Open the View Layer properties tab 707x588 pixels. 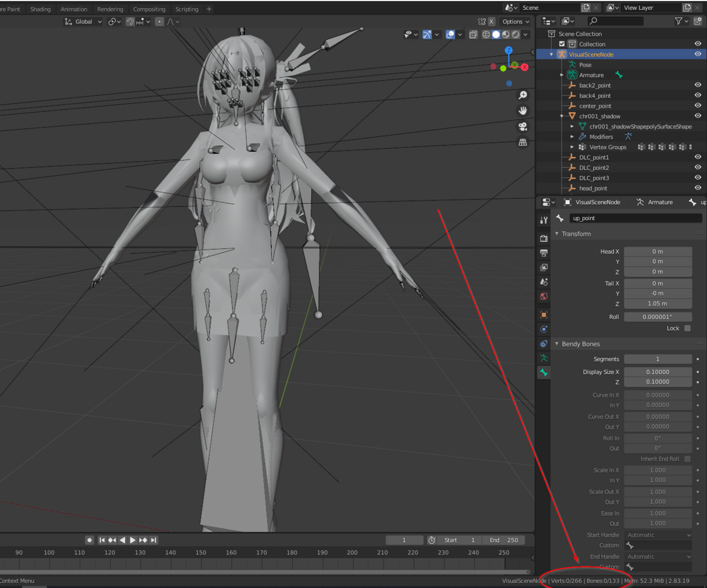point(544,267)
